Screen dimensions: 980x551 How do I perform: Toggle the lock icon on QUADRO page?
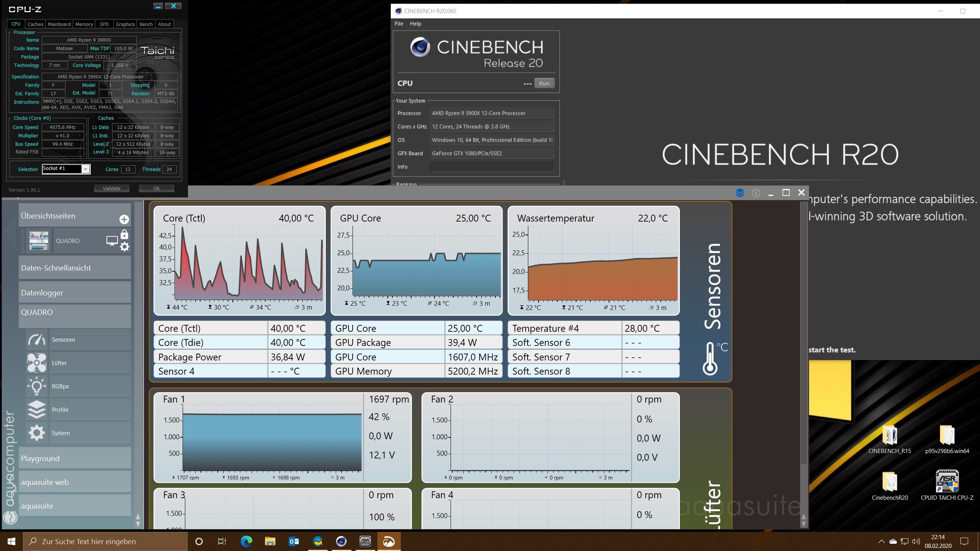click(124, 234)
